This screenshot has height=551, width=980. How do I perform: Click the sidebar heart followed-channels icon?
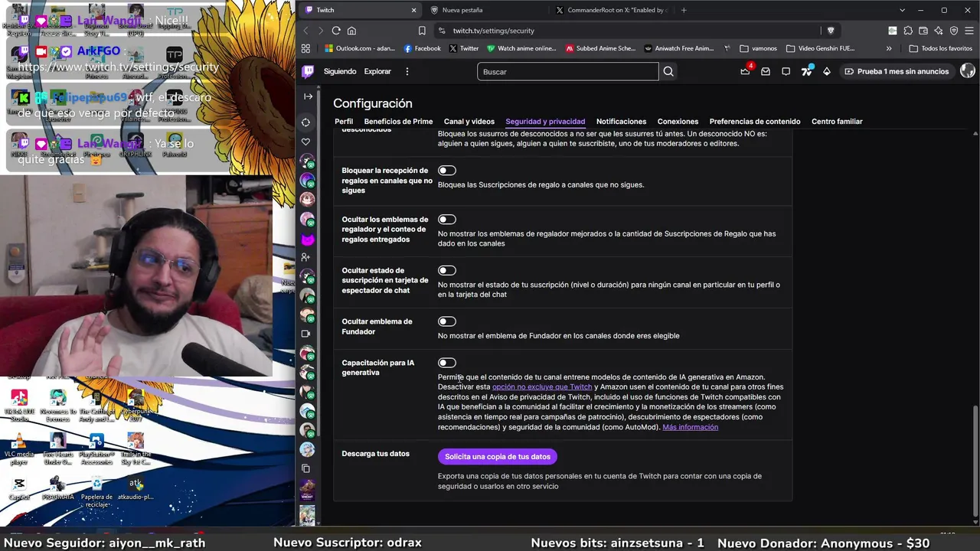tap(306, 142)
